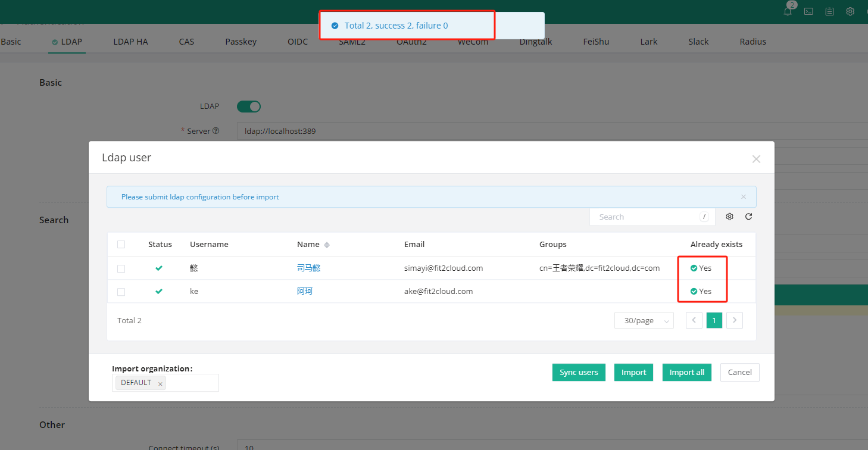Image resolution: width=868 pixels, height=450 pixels.
Task: Open the clipboard log icon in header
Action: 829,11
